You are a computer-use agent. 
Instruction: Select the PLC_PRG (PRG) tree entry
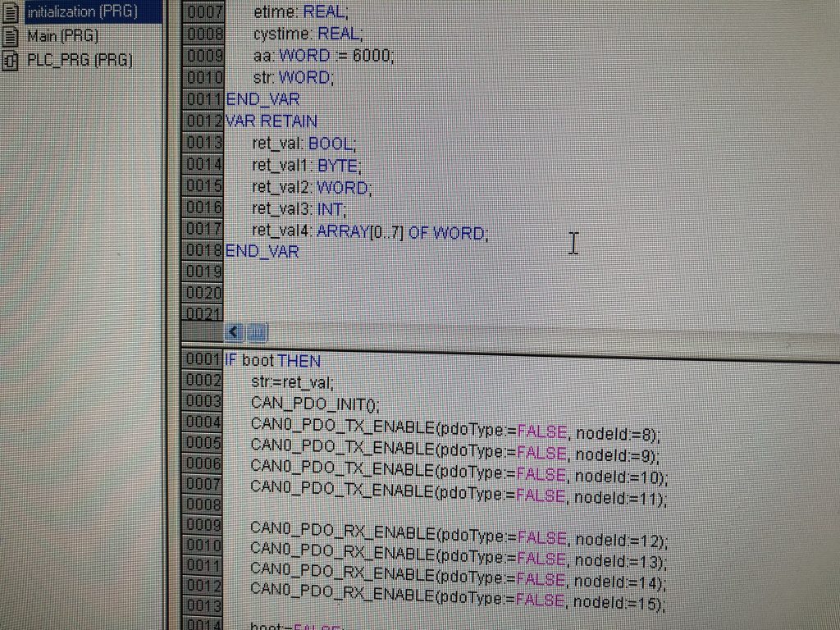[80, 60]
